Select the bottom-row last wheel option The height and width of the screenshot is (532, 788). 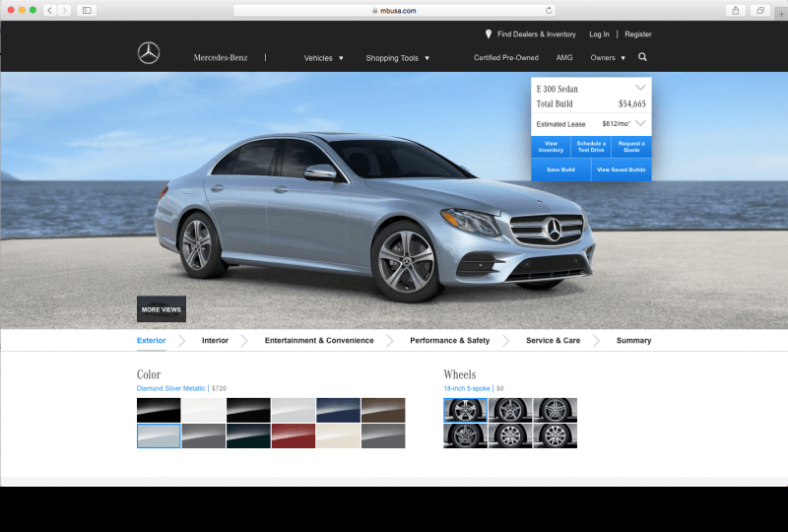click(555, 435)
